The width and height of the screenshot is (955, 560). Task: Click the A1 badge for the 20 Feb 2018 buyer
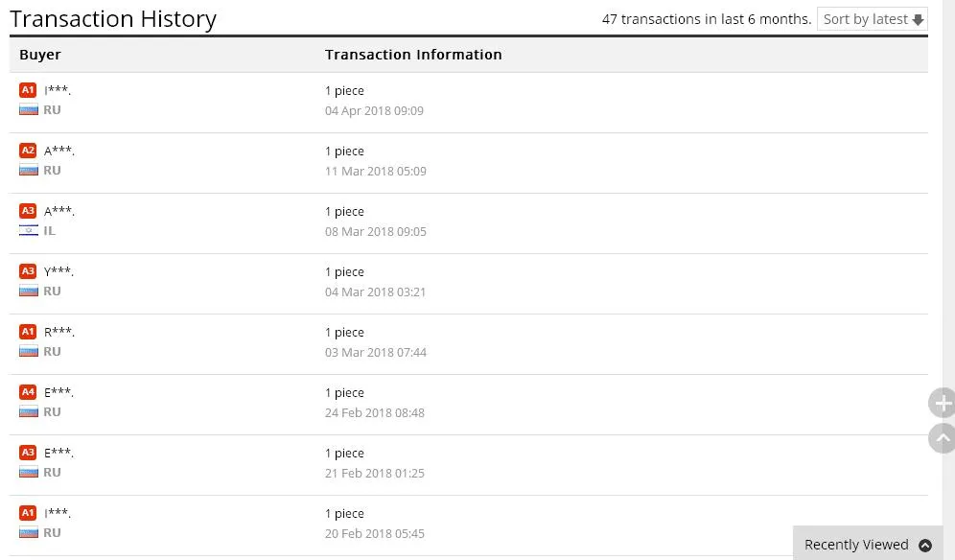click(28, 512)
